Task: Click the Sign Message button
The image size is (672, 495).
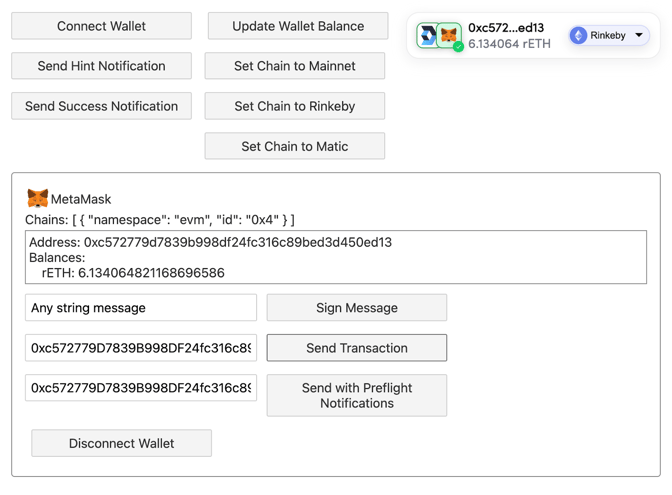Action: tap(357, 308)
